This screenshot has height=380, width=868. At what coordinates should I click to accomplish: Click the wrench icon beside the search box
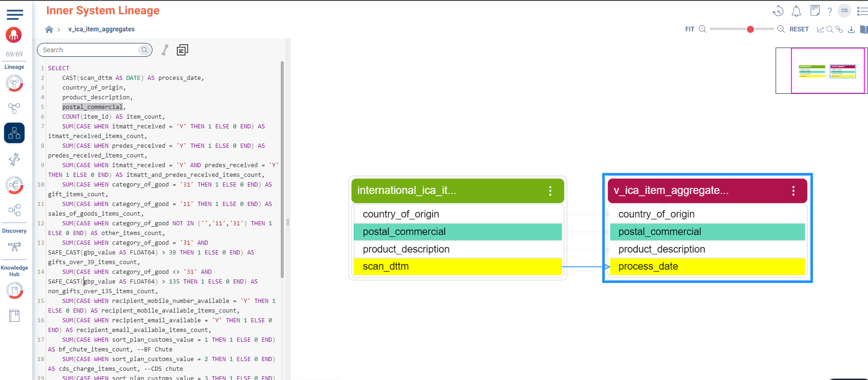click(x=165, y=50)
